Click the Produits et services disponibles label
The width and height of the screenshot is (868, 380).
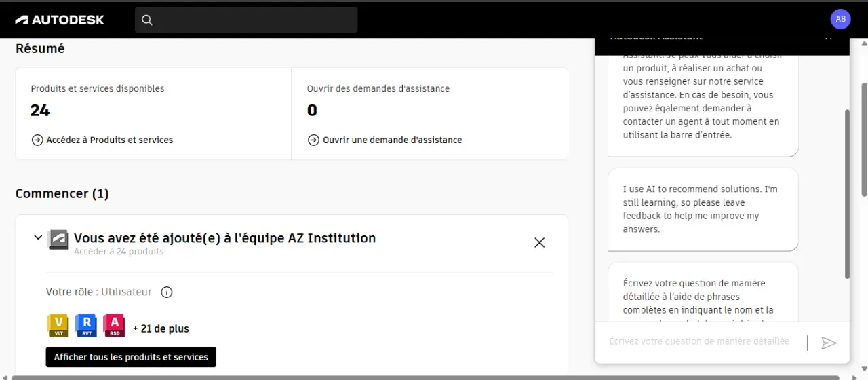tap(98, 88)
